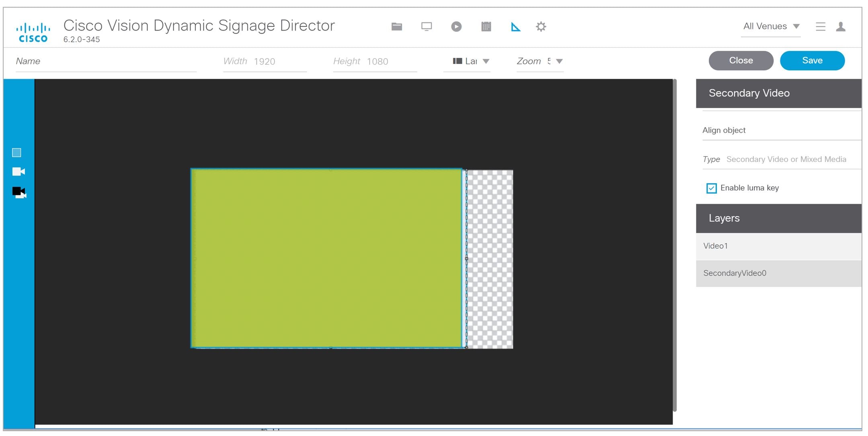Open the Zoom level dropdown
This screenshot has width=868, height=436.
[540, 61]
